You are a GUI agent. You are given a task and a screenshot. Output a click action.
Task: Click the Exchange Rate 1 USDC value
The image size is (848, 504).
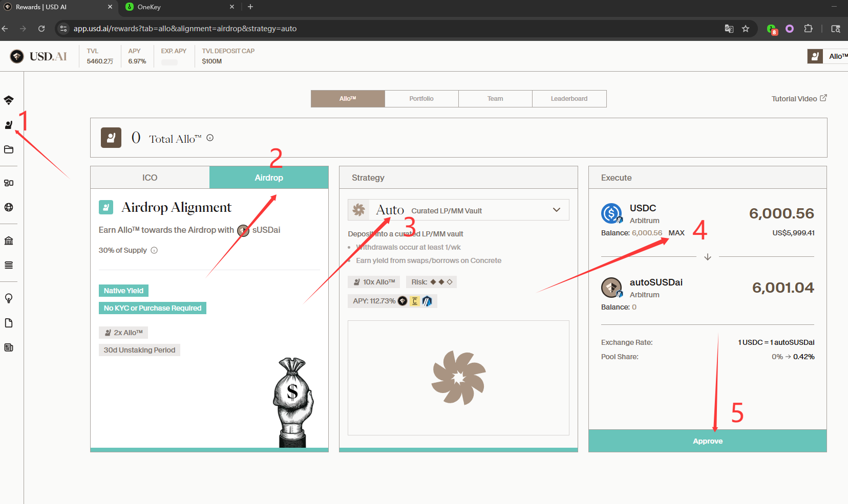776,342
